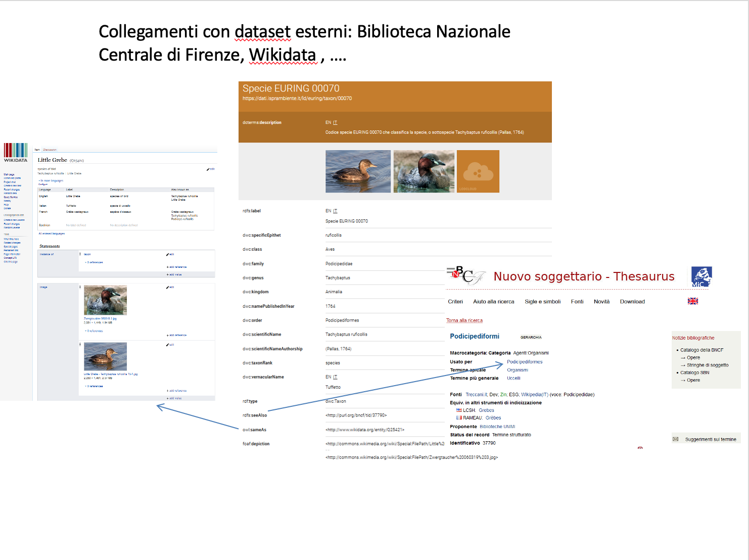The height and width of the screenshot is (560, 749).
Task: Click the brown grebe on water thumbnail
Action: (x=358, y=171)
